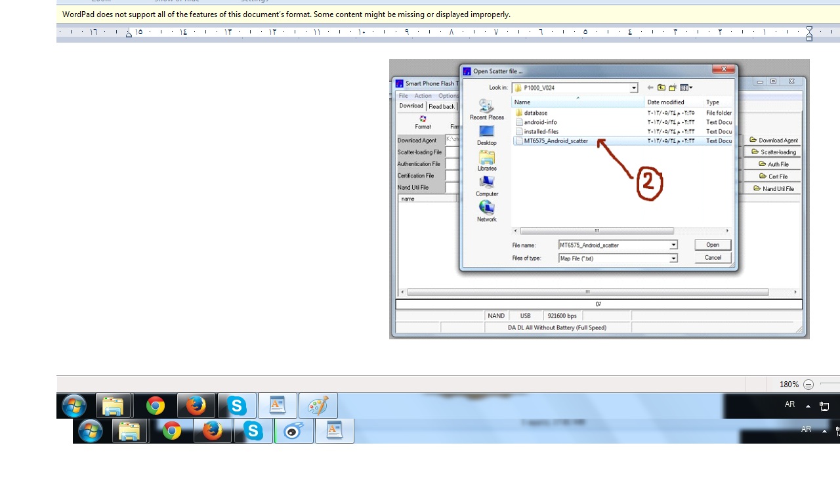The height and width of the screenshot is (504, 840).
Task: Open the File menu in Flash Tool
Action: (404, 96)
